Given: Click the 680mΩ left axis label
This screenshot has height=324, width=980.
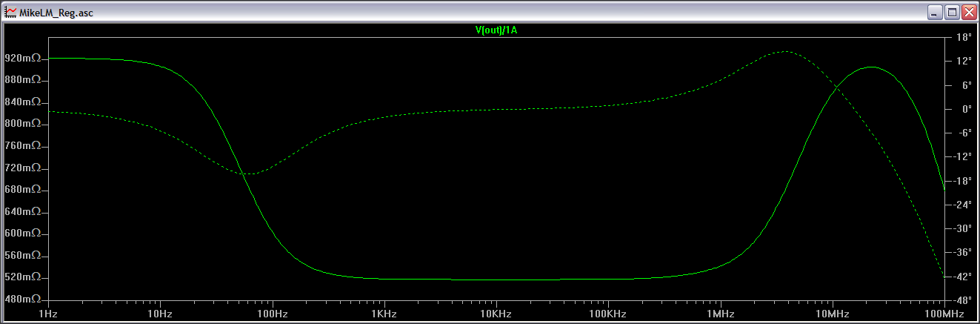Looking at the screenshot, I should coord(21,190).
